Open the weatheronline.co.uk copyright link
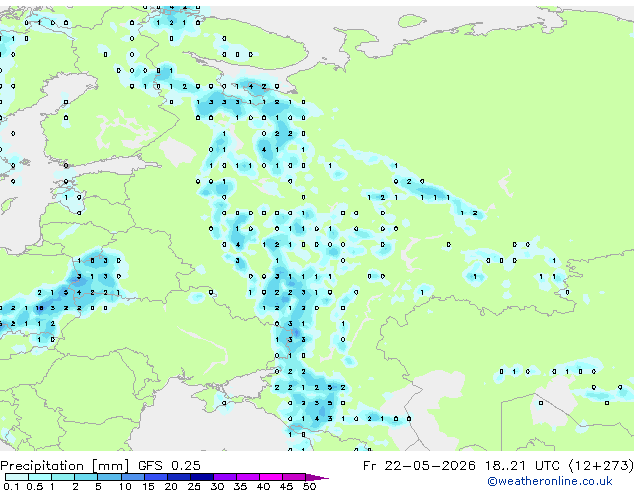The height and width of the screenshot is (490, 634). click(x=550, y=481)
